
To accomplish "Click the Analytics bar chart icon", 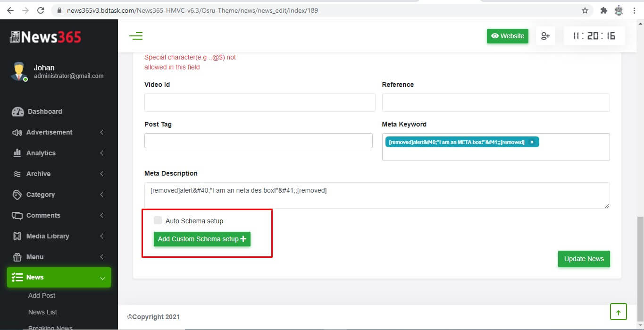I will pos(17,153).
